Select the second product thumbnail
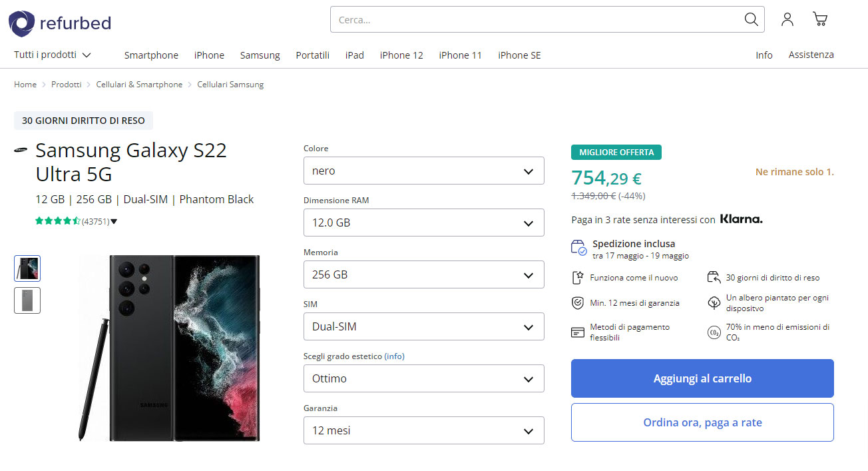This screenshot has width=868, height=471. [x=27, y=300]
